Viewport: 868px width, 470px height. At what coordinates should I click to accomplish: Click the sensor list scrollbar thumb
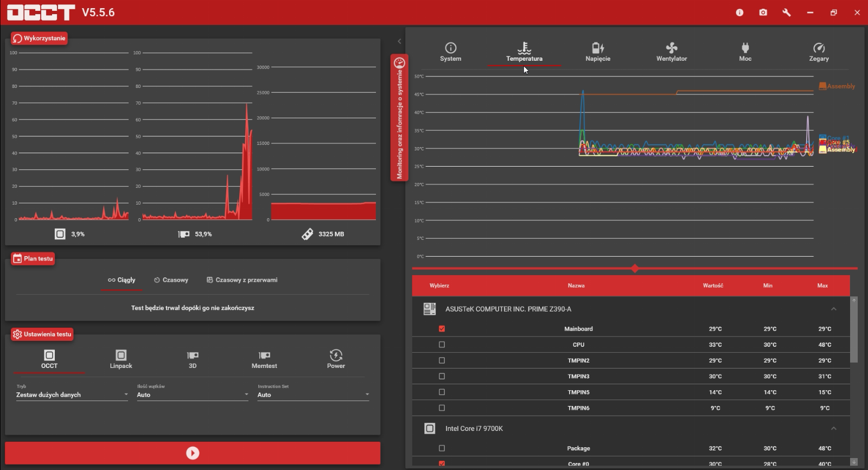(x=854, y=333)
